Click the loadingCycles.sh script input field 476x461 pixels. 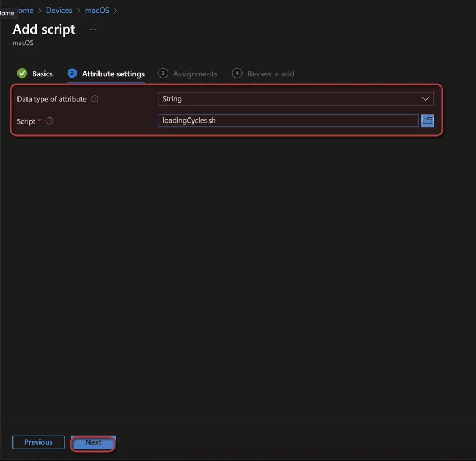(x=288, y=121)
